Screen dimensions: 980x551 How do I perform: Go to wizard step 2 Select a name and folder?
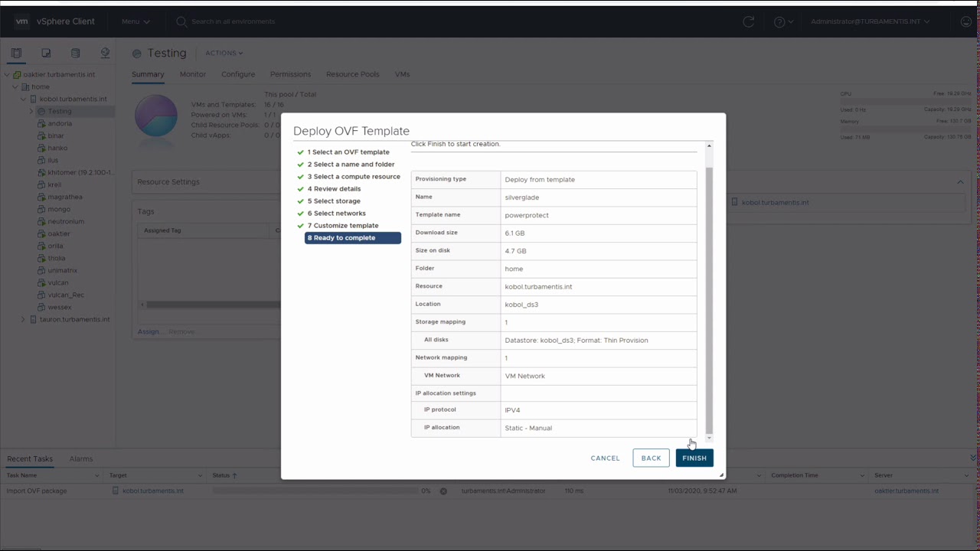click(351, 165)
